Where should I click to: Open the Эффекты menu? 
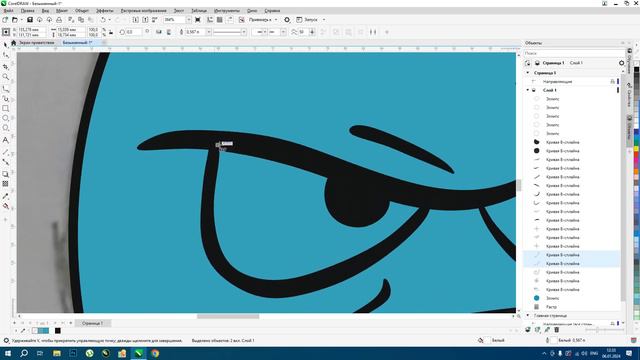pyautogui.click(x=104, y=11)
